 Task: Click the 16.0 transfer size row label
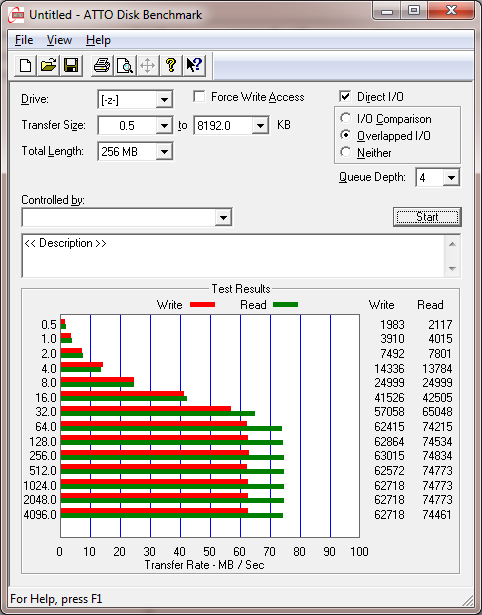[x=46, y=398]
